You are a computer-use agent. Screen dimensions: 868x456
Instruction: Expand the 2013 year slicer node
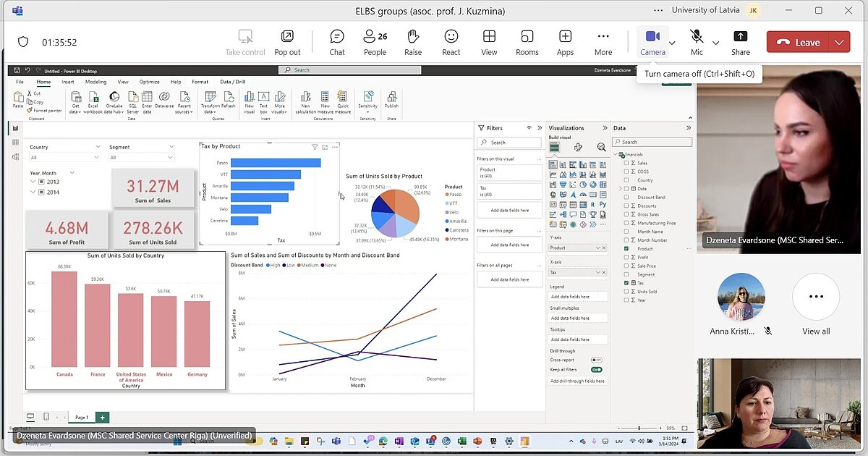33,182
